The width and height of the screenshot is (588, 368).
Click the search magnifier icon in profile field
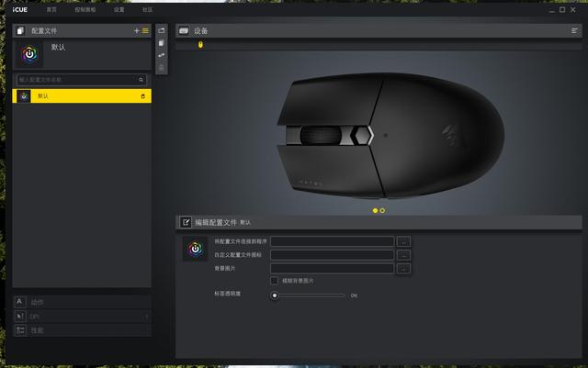point(141,80)
